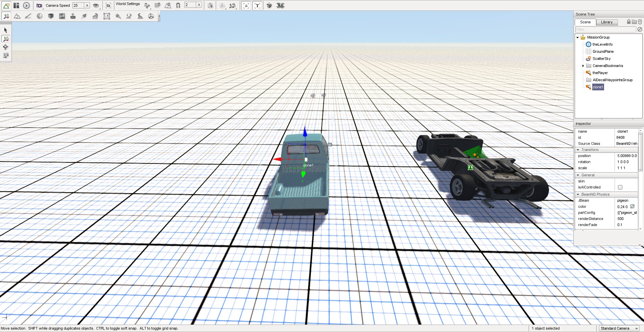Select ScatterSky in the scene tree
Screen dimensions: 644x332
601,59
